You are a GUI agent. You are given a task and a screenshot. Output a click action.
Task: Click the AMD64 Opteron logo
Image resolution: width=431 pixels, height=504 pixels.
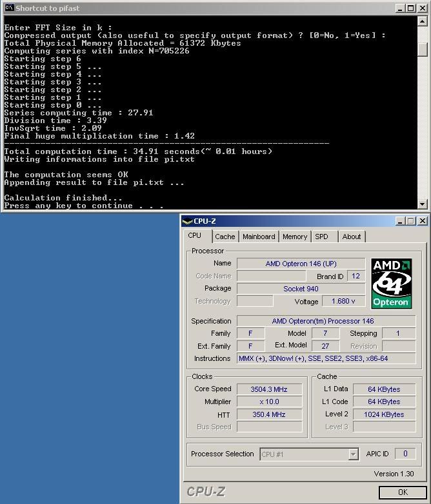[x=391, y=284]
